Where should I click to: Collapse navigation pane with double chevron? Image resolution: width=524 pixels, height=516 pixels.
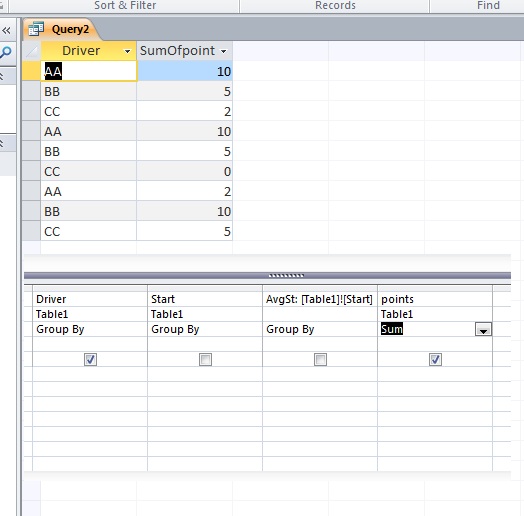(x=6, y=31)
